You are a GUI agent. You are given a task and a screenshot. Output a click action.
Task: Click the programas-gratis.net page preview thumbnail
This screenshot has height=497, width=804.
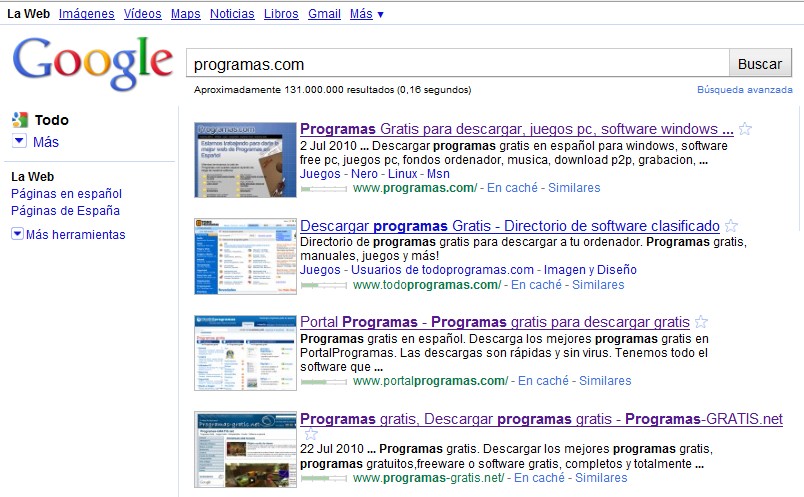pyautogui.click(x=245, y=449)
